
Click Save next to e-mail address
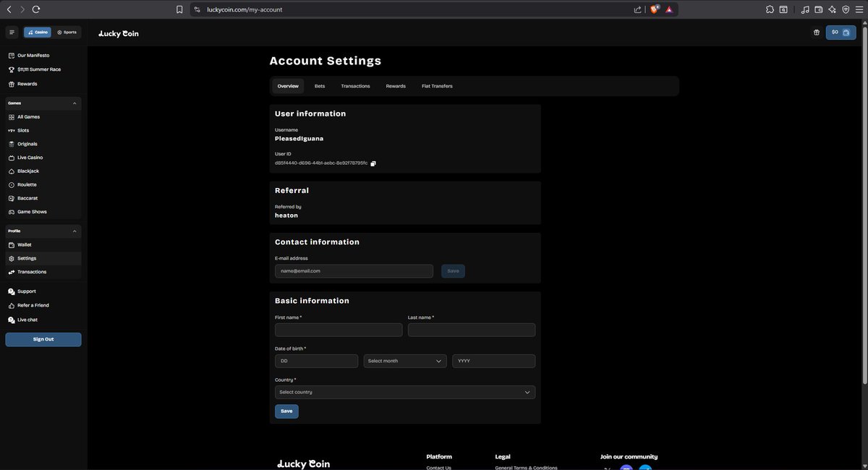pos(453,271)
